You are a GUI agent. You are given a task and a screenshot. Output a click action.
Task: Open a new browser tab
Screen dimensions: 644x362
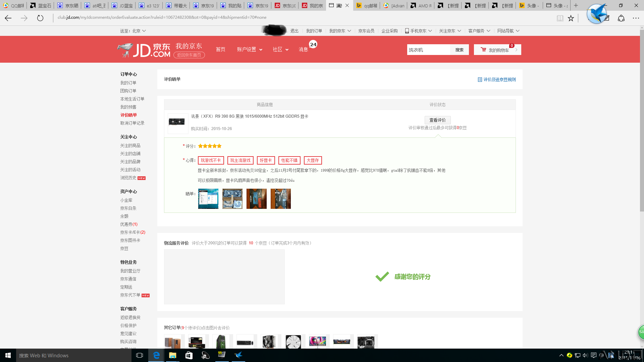[576, 5]
